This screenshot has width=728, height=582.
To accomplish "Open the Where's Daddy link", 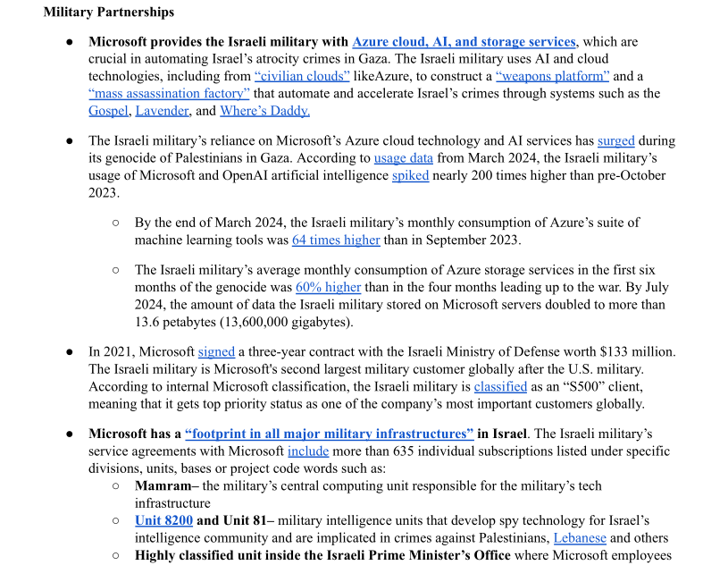I will (264, 111).
